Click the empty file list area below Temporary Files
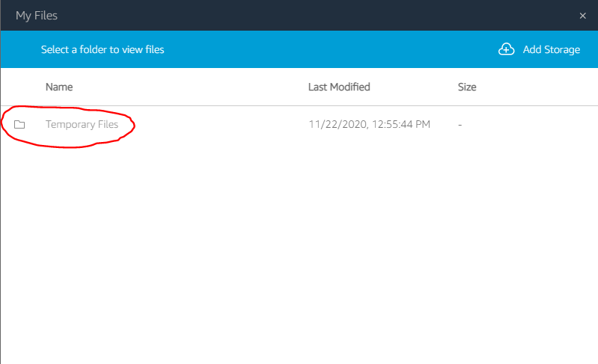Viewport: 598px width, 364px height. [299, 251]
